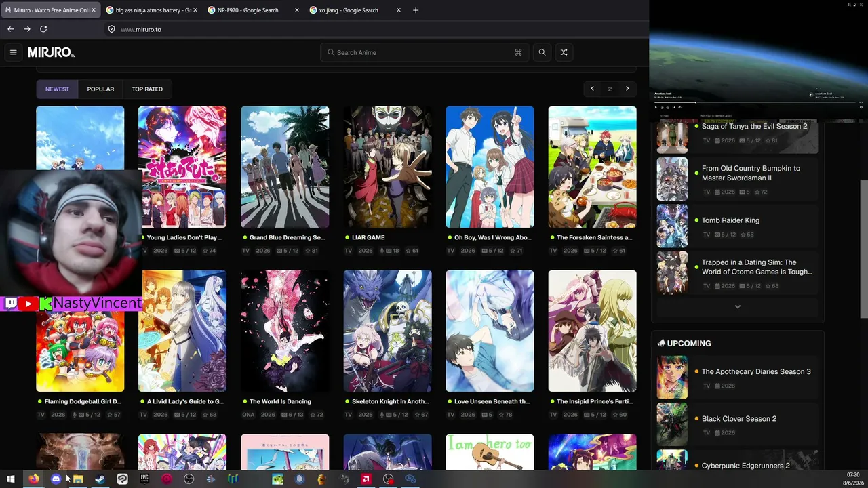Click the shield icon beside the URL
868x488 pixels.
111,29
